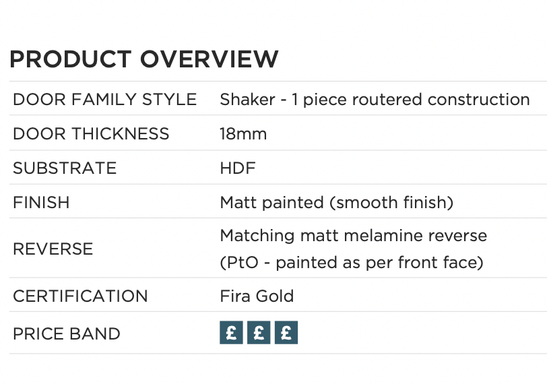
Task: Select the CERTIFICATION row label
Action: 80,296
